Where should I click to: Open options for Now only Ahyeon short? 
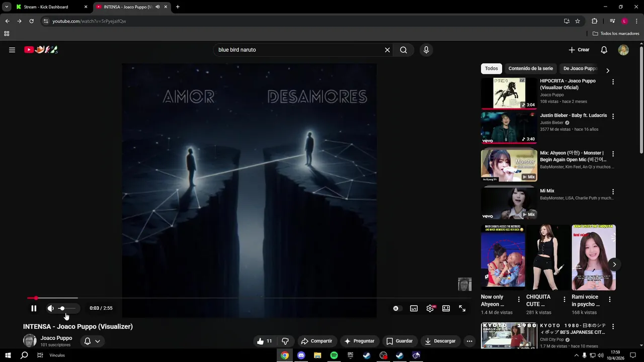pyautogui.click(x=519, y=299)
